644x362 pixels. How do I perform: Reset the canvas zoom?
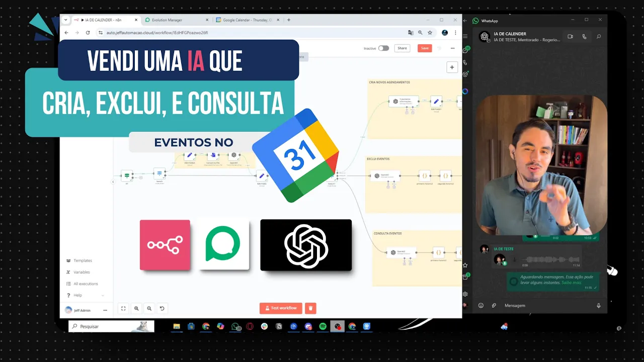coord(162,308)
